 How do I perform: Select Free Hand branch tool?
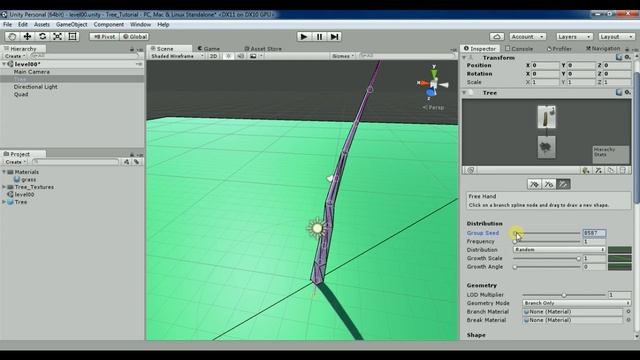pos(563,184)
